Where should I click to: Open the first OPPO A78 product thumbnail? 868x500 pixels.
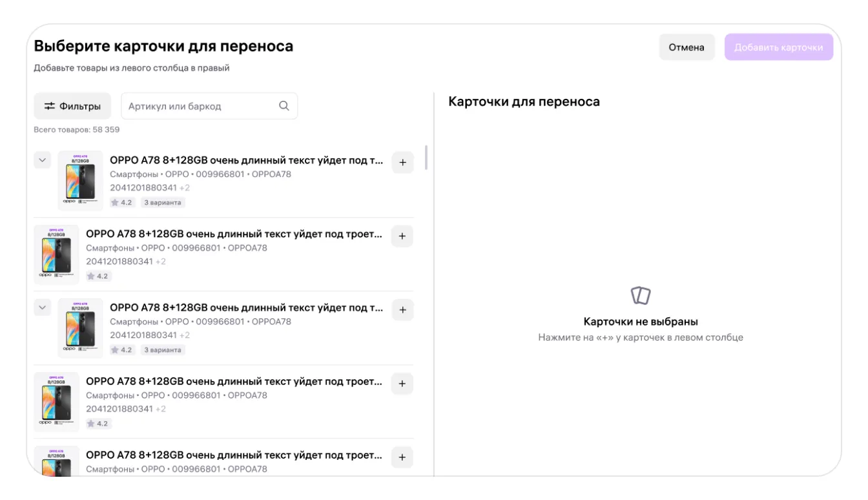(x=80, y=181)
